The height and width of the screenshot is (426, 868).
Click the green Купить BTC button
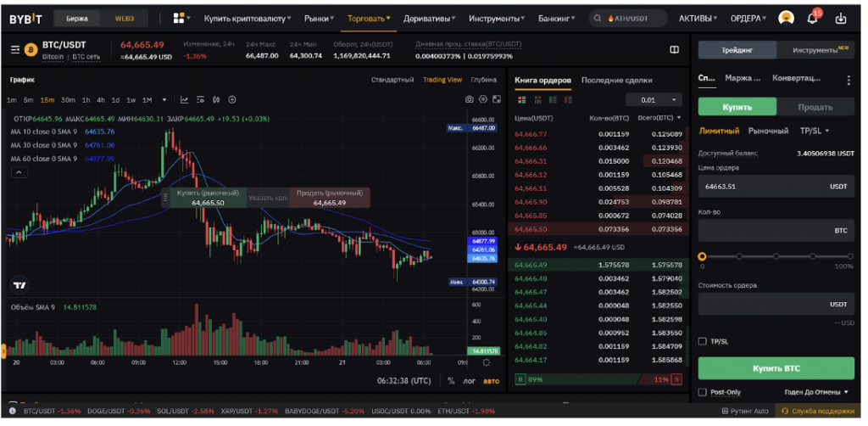pos(776,368)
